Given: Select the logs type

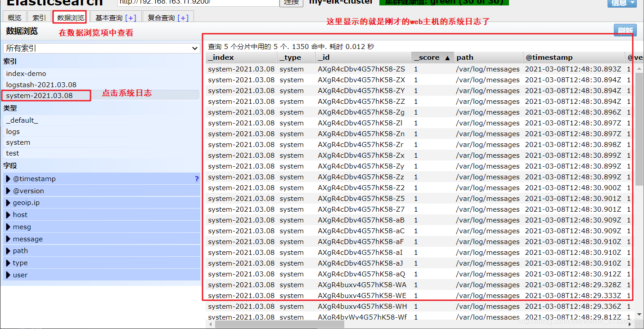Looking at the screenshot, I should pyautogui.click(x=101, y=131).
